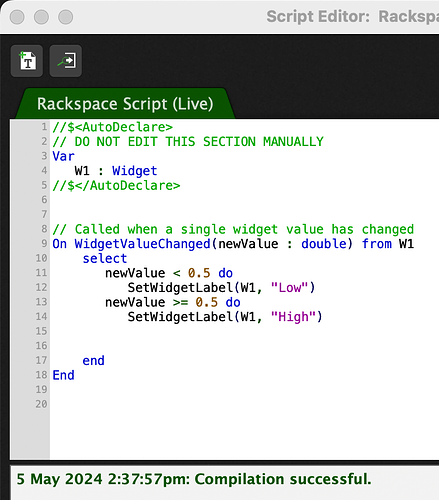Click the 'Called when a single widget' comment
The width and height of the screenshot is (439, 500).
click(233, 229)
